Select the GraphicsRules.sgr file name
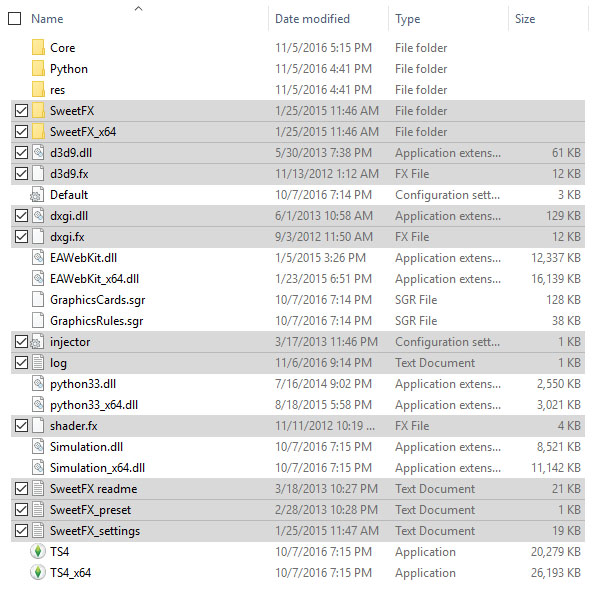This screenshot has width=607, height=597. 97,321
